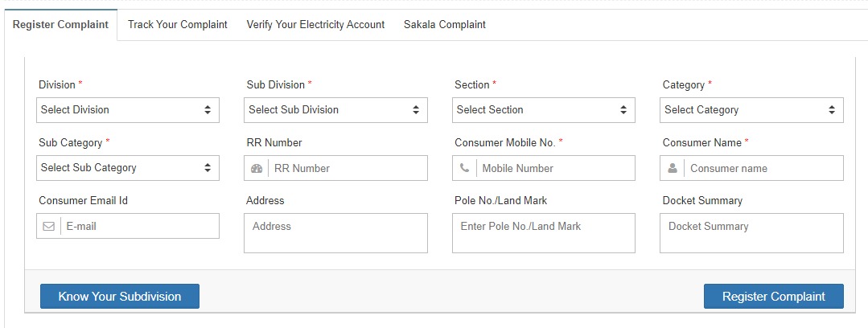Submit with the blue Register Complaint button

(x=773, y=297)
